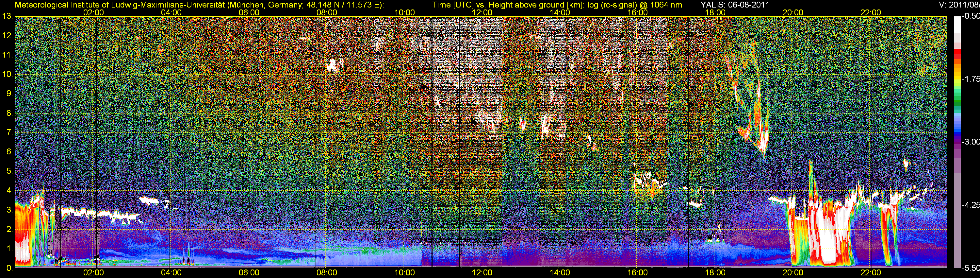Click the -1.75 colorbar value
The width and height of the screenshot is (980, 278).
pos(971,79)
